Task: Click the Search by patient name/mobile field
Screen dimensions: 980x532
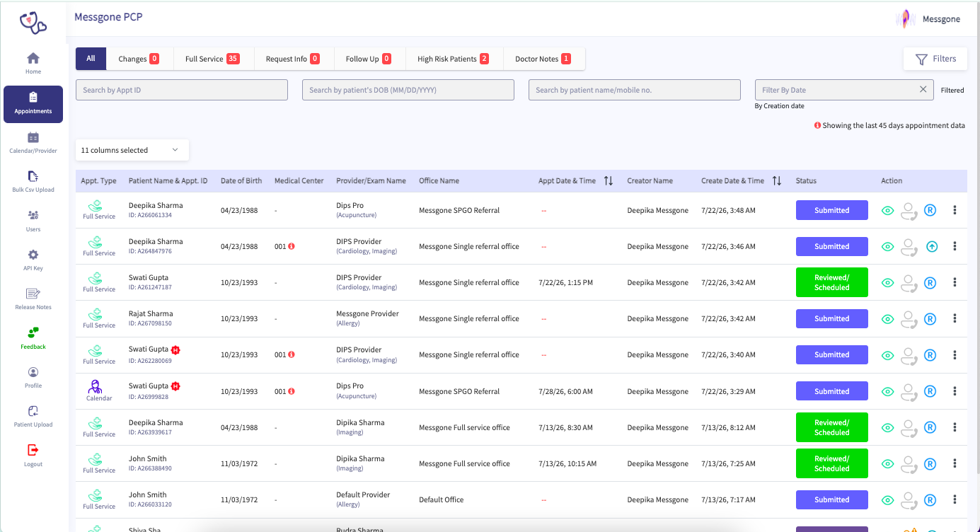Action: [x=635, y=90]
